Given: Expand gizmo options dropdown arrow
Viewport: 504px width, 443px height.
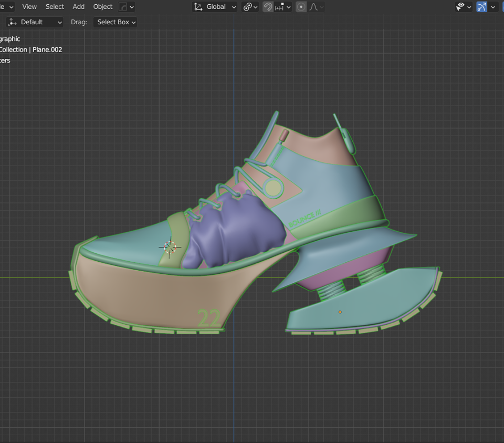Looking at the screenshot, I should click(493, 7).
